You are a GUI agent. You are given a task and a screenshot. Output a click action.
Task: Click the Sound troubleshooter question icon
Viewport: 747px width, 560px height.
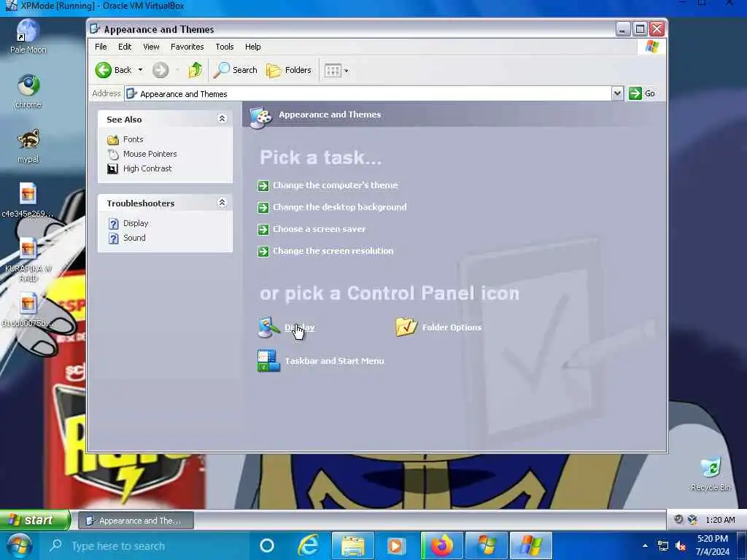tap(113, 238)
